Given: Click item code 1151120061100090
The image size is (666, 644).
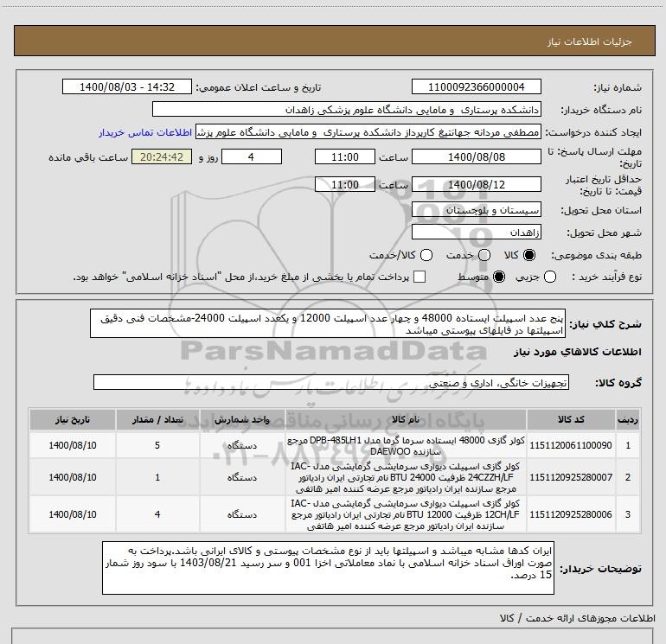Looking at the screenshot, I should click(x=571, y=445).
